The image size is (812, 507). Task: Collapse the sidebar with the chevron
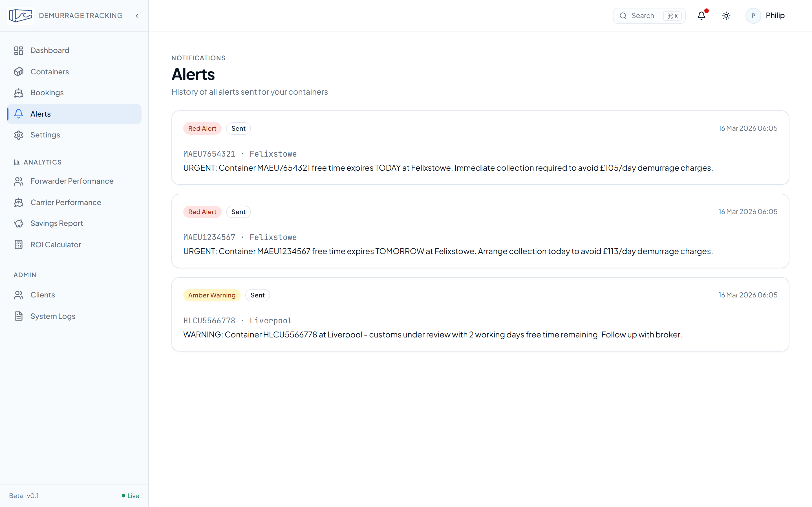[x=136, y=15]
